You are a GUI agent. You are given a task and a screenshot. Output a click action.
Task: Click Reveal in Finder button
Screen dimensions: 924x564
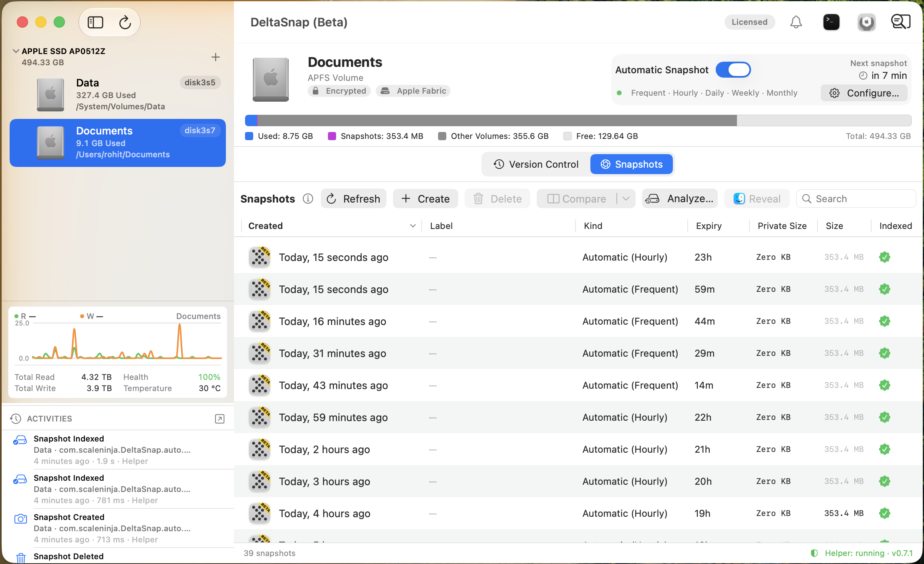click(757, 199)
